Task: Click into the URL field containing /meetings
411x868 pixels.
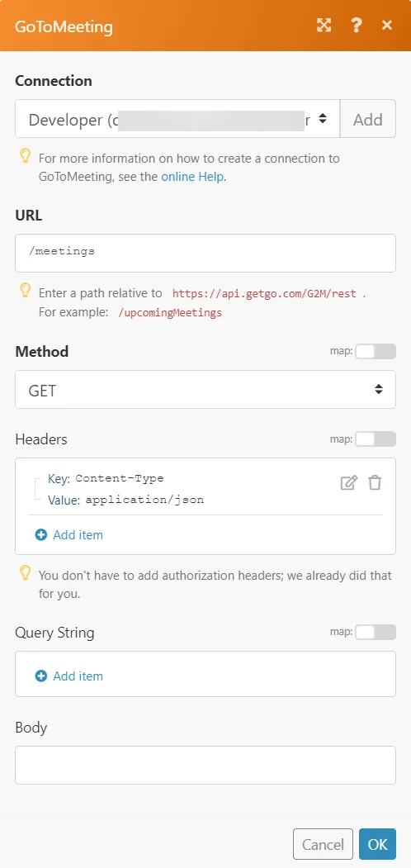Action: pyautogui.click(x=205, y=253)
